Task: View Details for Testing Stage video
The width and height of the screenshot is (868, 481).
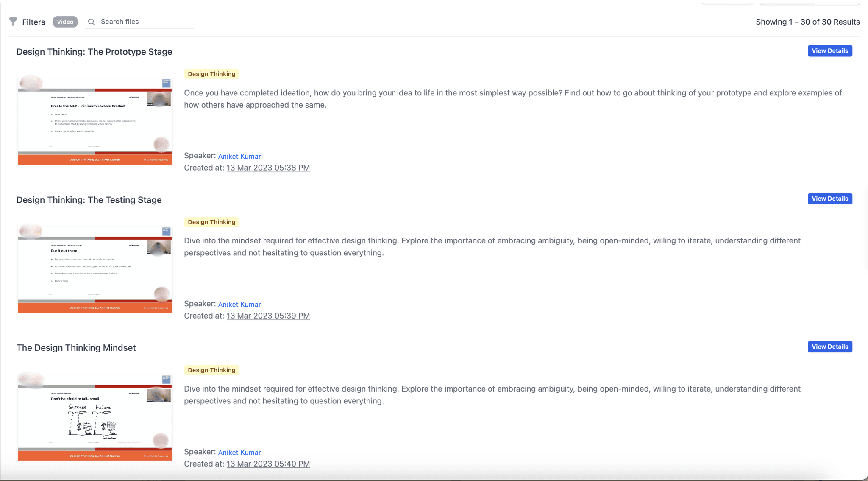Action: tap(829, 199)
